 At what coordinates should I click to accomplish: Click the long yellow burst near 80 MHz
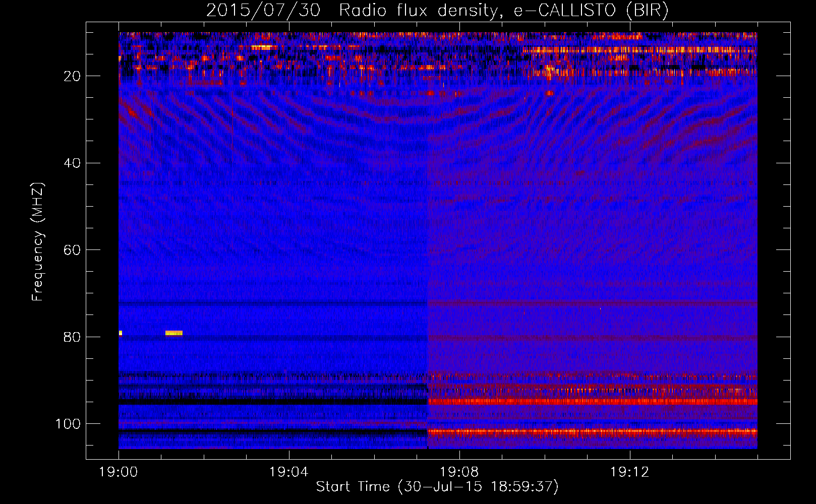point(174,333)
